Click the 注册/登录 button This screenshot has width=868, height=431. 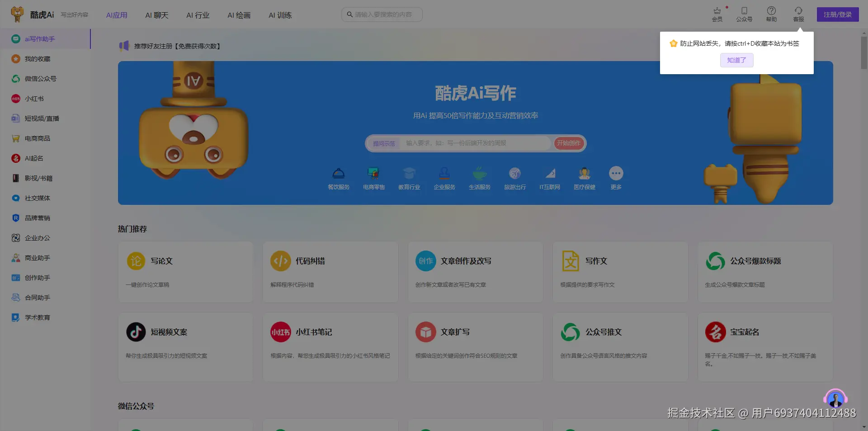(837, 14)
